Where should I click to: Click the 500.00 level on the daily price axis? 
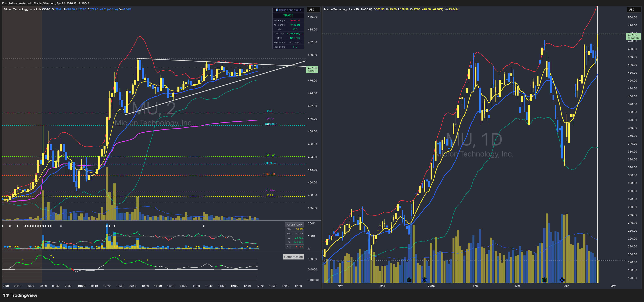[x=632, y=18]
